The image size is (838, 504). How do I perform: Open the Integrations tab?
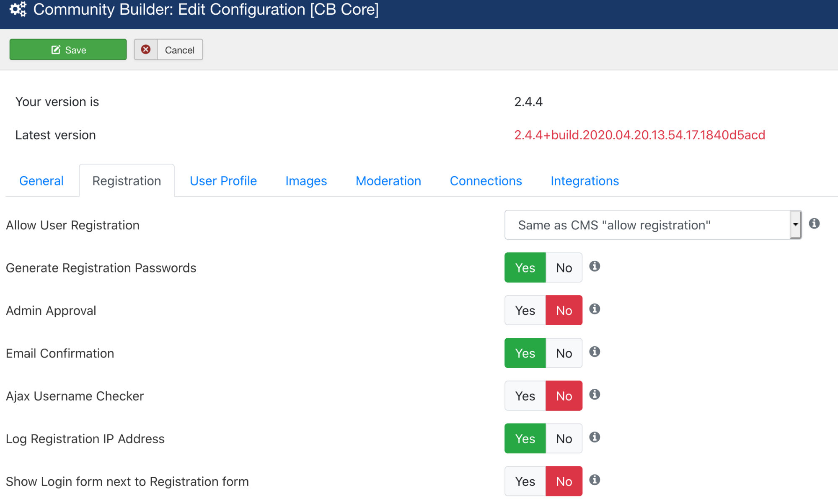(x=585, y=181)
